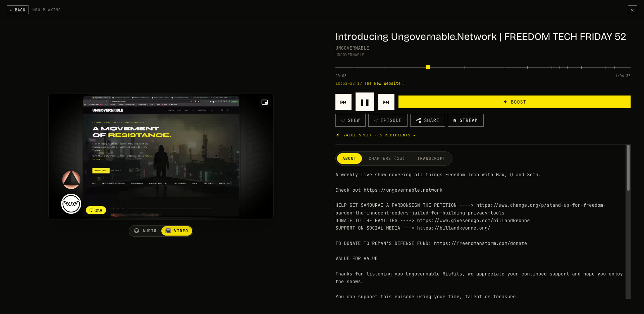Click the white circular winged avatar
Viewport: 644px width, 314px height.
[x=71, y=204]
